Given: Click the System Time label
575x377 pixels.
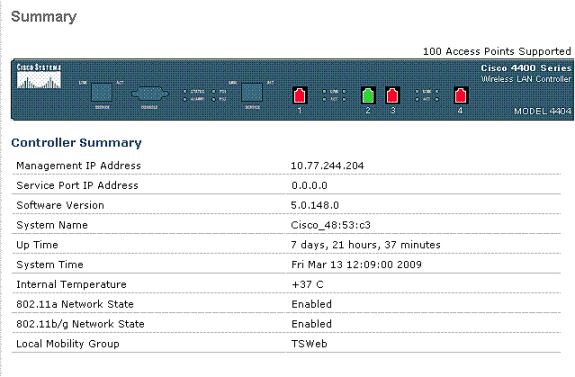Looking at the screenshot, I should click(50, 265).
